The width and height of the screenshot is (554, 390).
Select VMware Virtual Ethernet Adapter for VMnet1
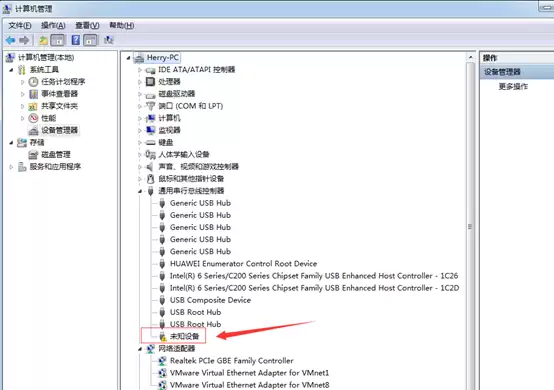pos(249,373)
